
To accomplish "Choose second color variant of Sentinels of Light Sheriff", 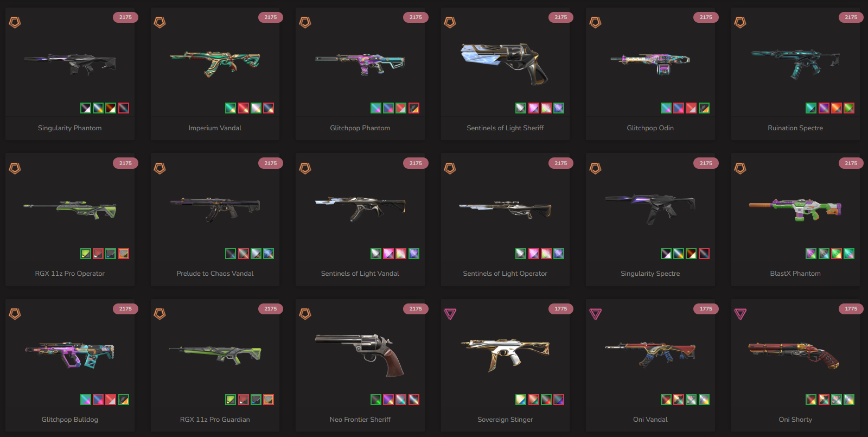I will click(x=534, y=108).
